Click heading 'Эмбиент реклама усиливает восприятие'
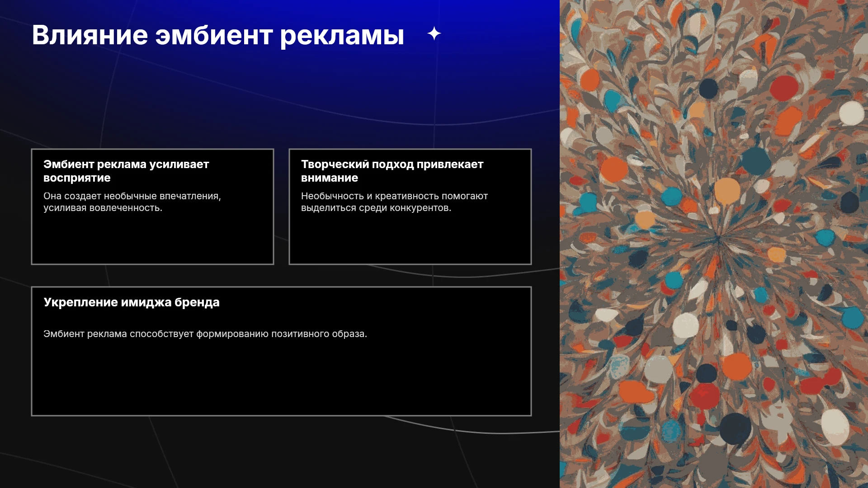 (x=126, y=171)
